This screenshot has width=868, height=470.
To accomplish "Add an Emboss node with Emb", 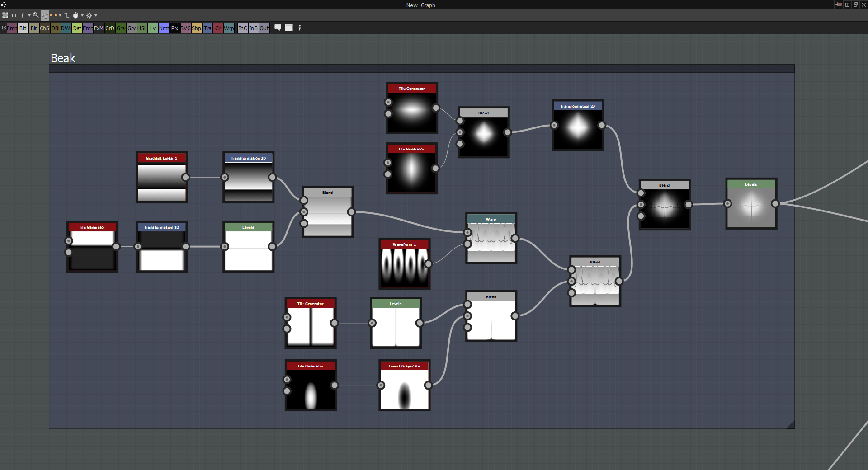I will (88, 28).
